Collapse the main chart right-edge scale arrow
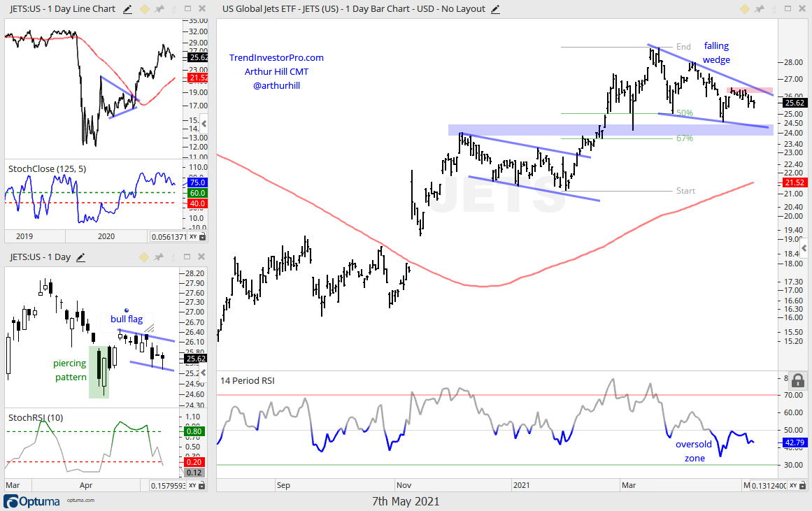This screenshot has height=511, width=812. pyautogui.click(x=804, y=249)
